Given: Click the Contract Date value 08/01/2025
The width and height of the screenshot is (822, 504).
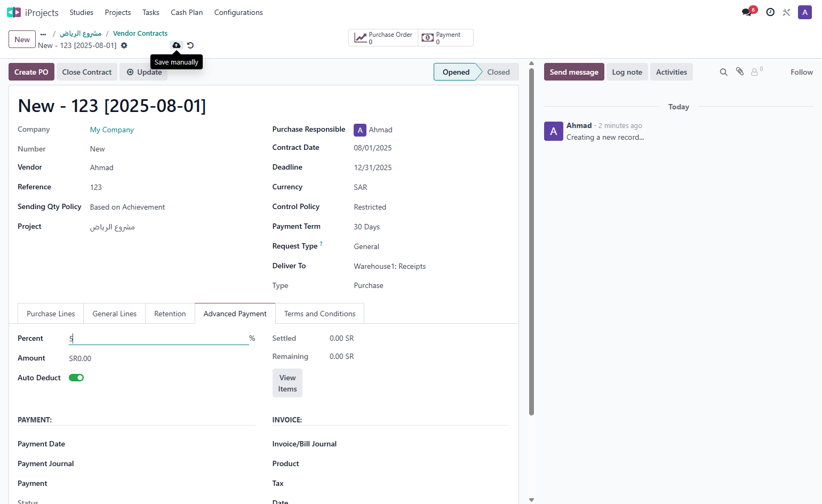Looking at the screenshot, I should 373,148.
